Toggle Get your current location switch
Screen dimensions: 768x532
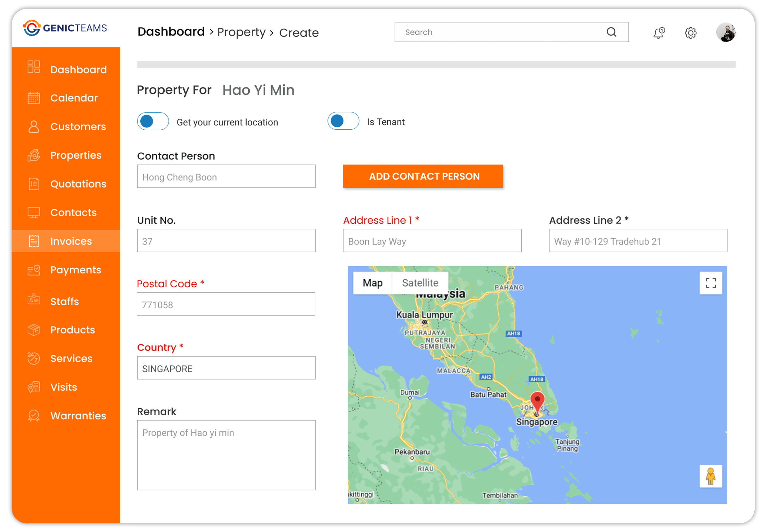pyautogui.click(x=153, y=121)
